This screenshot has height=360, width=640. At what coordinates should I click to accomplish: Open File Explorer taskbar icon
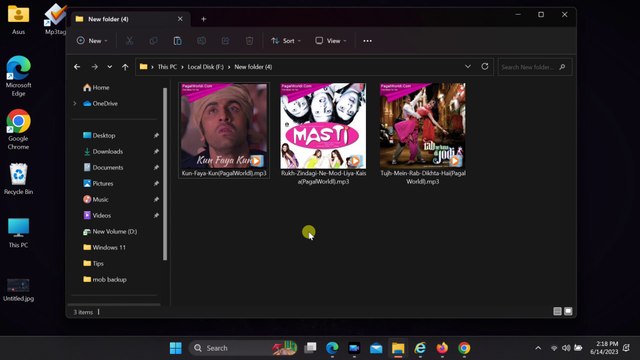coord(398,348)
